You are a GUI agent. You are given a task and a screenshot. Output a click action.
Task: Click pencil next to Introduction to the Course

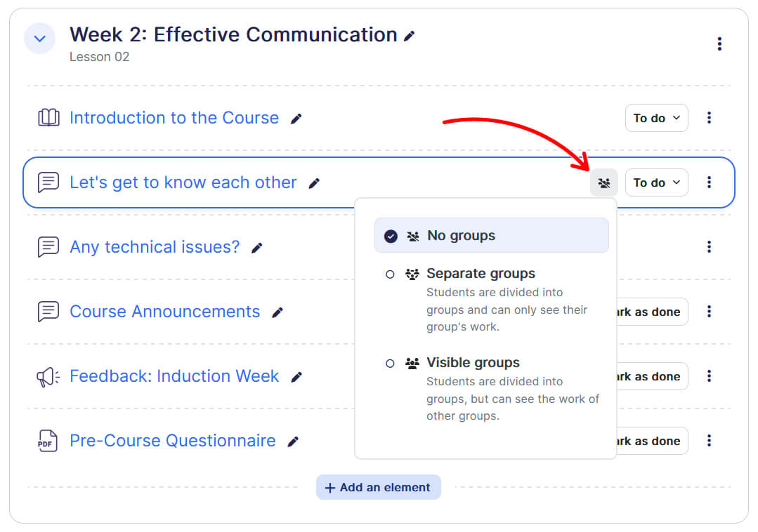296,119
